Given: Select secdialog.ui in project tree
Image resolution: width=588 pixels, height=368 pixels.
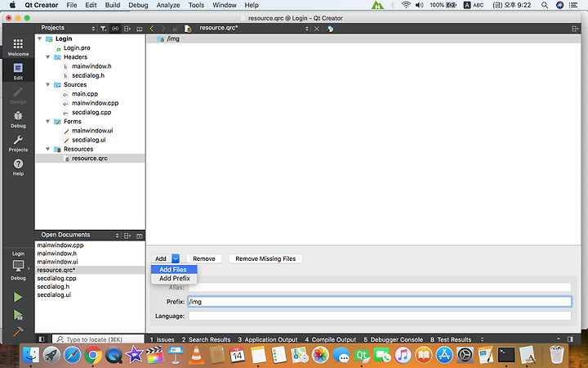Looking at the screenshot, I should pyautogui.click(x=88, y=140).
